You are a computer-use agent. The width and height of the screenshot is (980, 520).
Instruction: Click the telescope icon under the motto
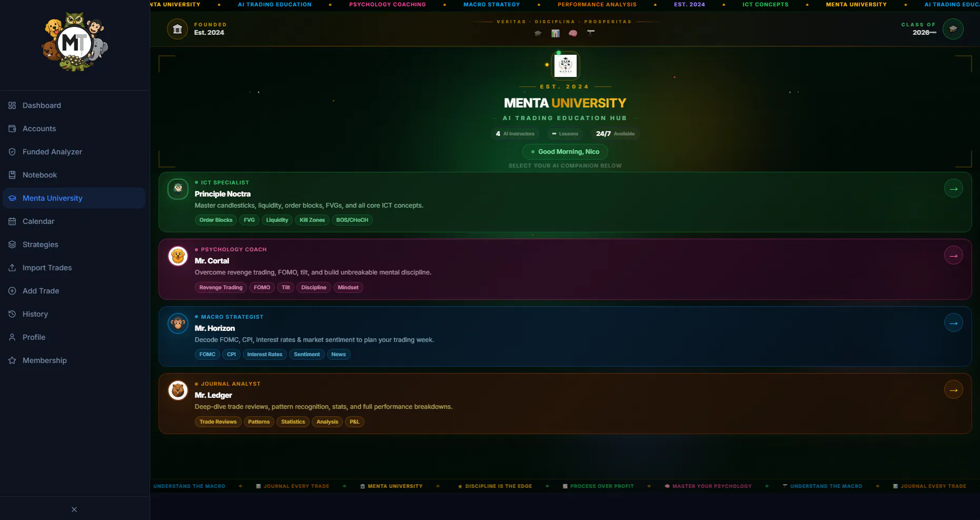point(591,33)
